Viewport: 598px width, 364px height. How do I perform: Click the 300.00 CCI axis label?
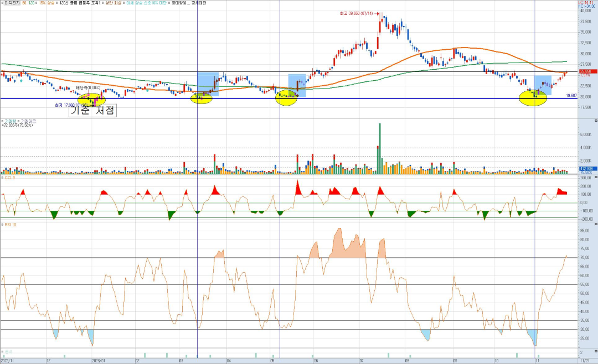click(x=586, y=178)
